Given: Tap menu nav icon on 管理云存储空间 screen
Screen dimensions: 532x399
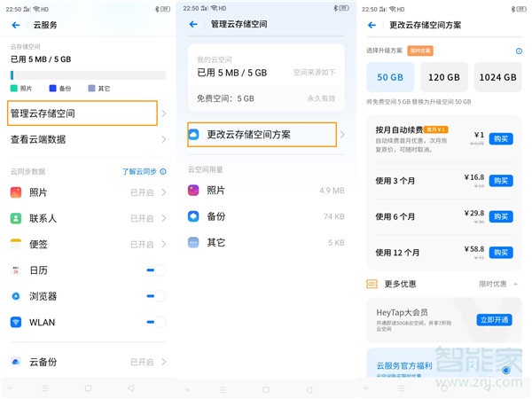Looking at the screenshot, I should 223,389.
